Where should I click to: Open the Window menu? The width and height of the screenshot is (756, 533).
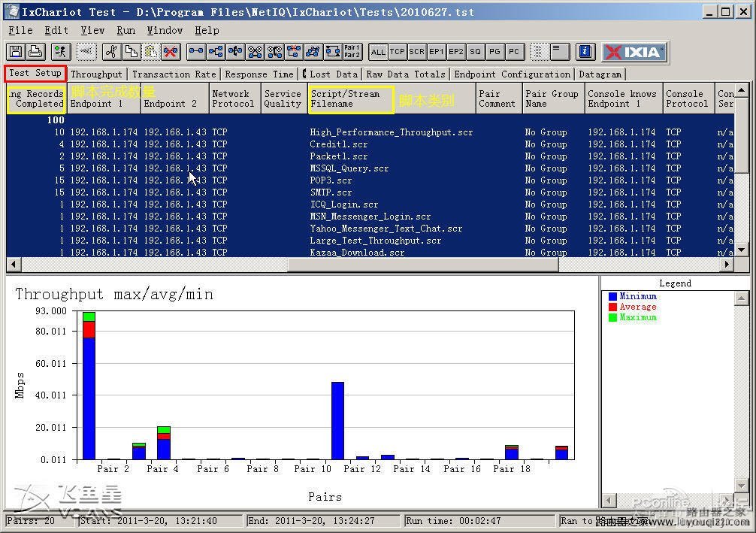point(165,30)
